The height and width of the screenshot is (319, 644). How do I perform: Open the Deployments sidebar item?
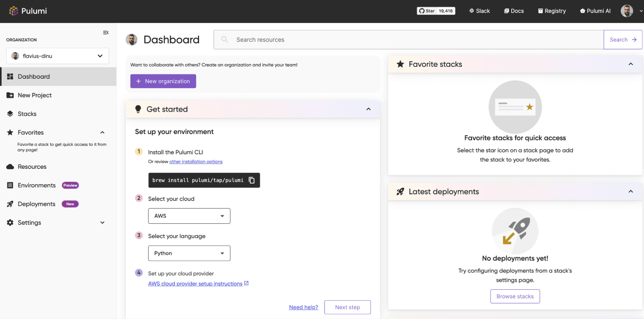[x=36, y=204]
